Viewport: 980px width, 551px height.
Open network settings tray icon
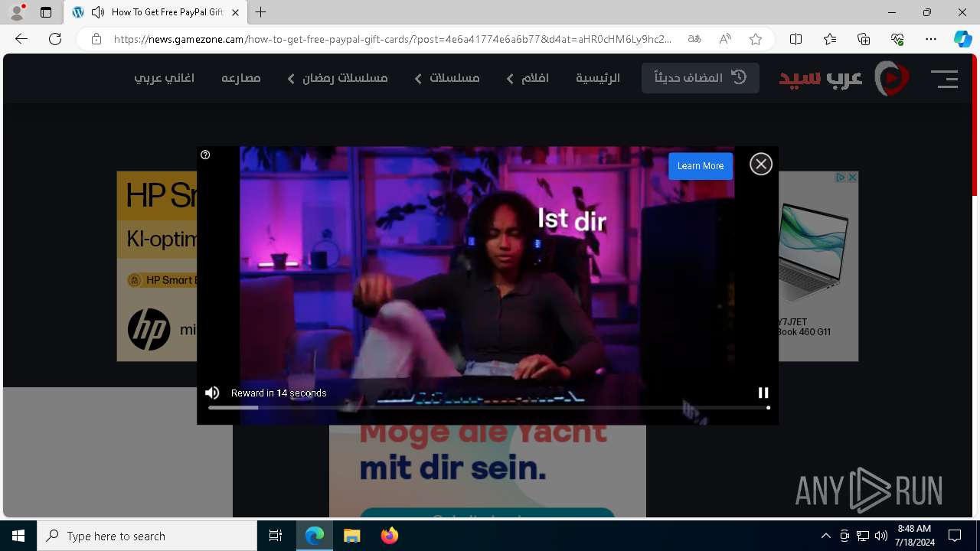[863, 536]
